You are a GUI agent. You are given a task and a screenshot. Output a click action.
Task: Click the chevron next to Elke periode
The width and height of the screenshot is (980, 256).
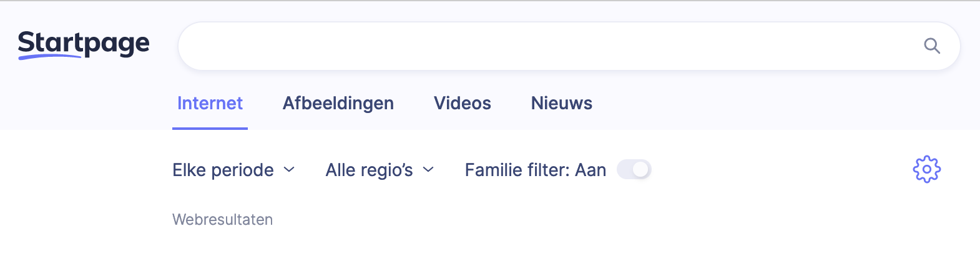tap(289, 170)
